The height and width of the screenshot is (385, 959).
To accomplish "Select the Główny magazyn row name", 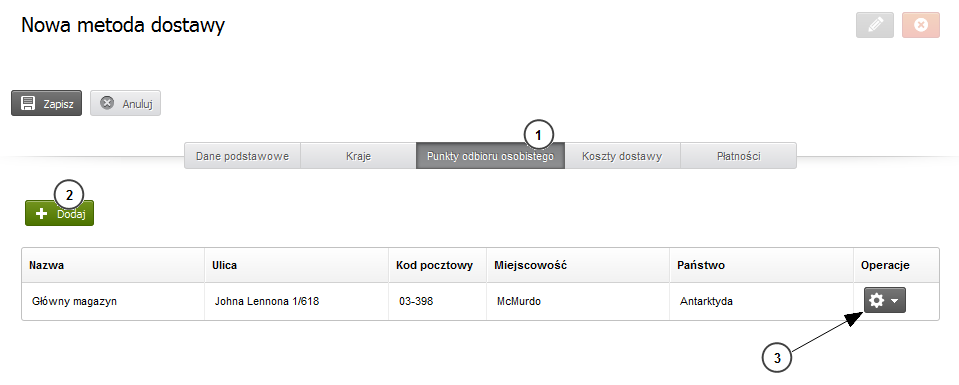I will tap(74, 301).
